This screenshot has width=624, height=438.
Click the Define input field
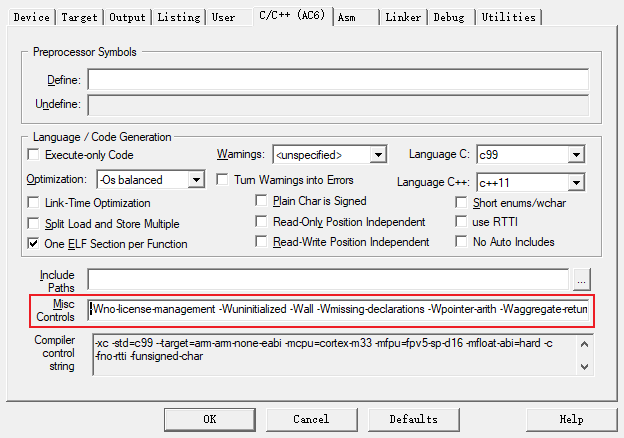click(337, 80)
